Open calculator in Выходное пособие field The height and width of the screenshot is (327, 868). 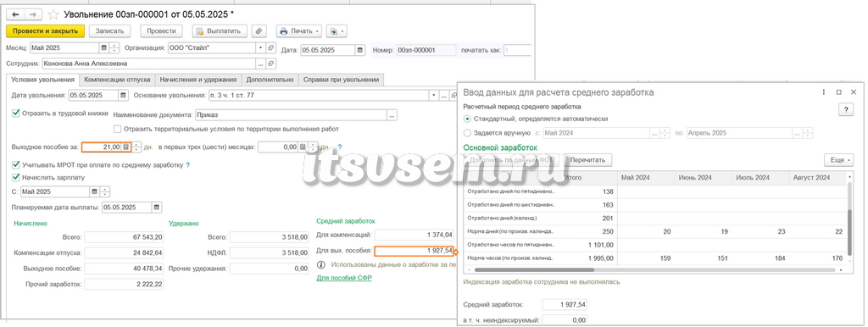click(126, 147)
